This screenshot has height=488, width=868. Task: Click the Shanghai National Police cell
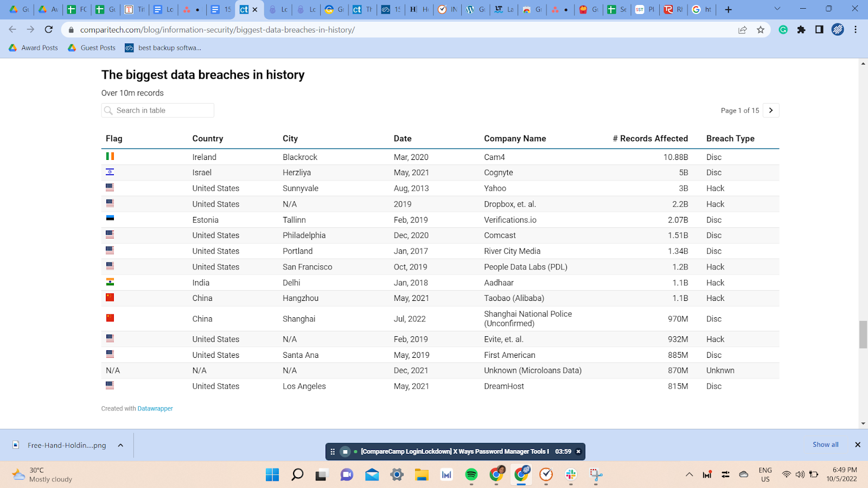point(528,318)
